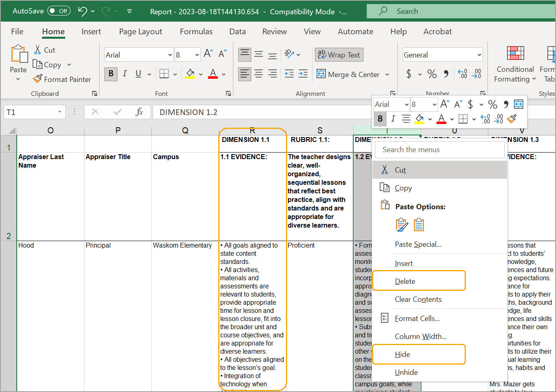Click the Search the menus field
The height and width of the screenshot is (392, 556).
pos(439,150)
